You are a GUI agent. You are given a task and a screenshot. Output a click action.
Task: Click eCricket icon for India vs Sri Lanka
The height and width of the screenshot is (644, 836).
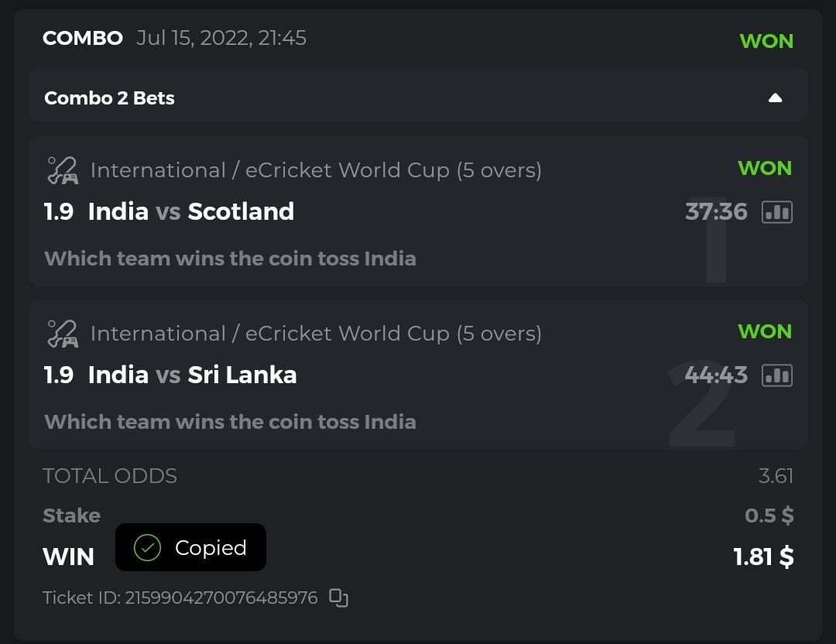[x=63, y=334]
